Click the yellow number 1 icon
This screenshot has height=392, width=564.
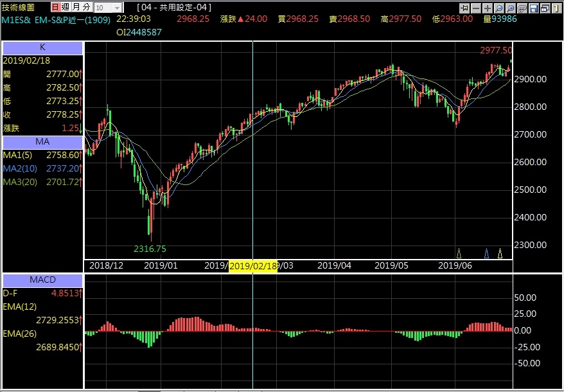556,8
